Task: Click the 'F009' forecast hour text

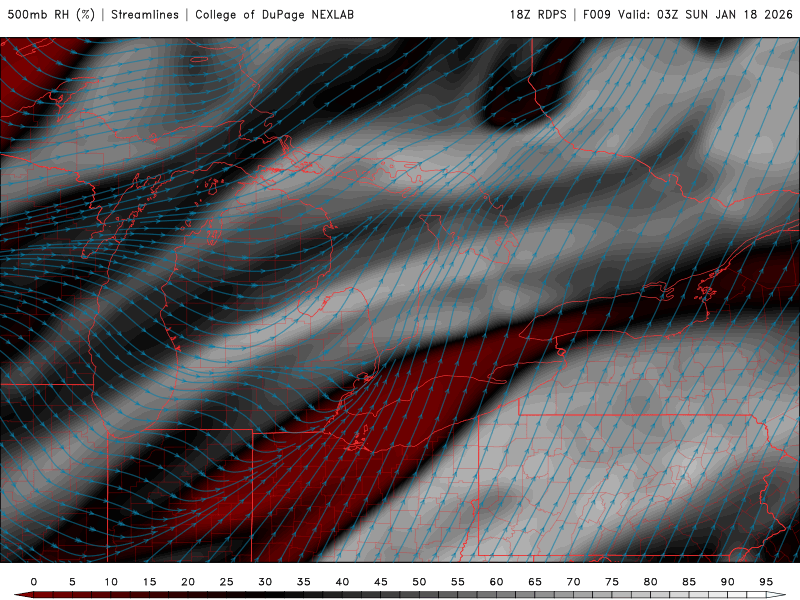Action: click(596, 14)
